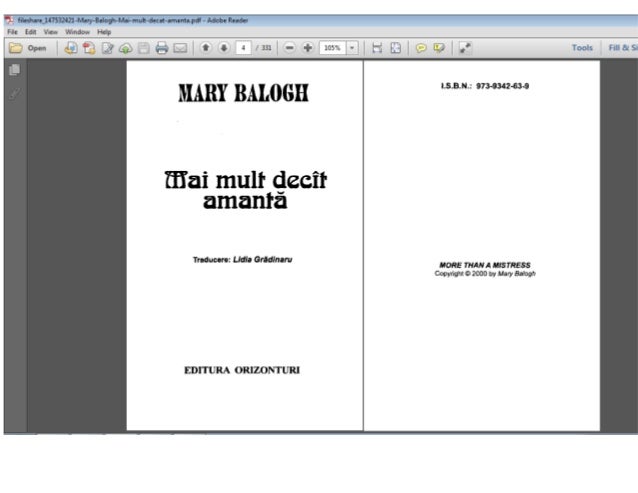Zoom out with the minus icon
The width and height of the screenshot is (638, 493).
[x=289, y=48]
